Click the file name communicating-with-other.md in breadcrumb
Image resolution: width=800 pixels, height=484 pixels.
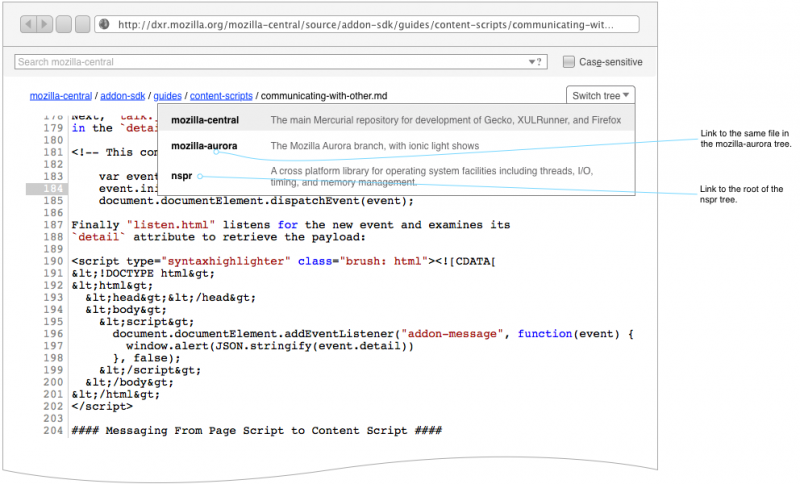(x=324, y=96)
